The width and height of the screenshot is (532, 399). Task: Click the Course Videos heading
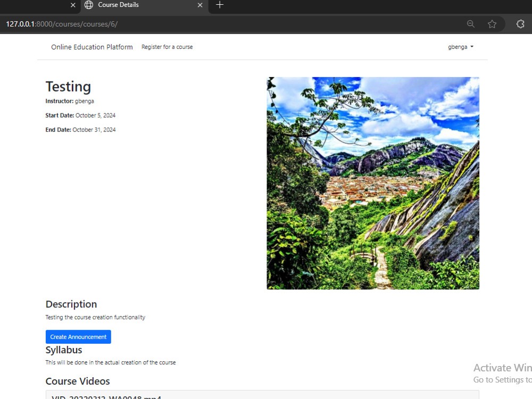[78, 381]
